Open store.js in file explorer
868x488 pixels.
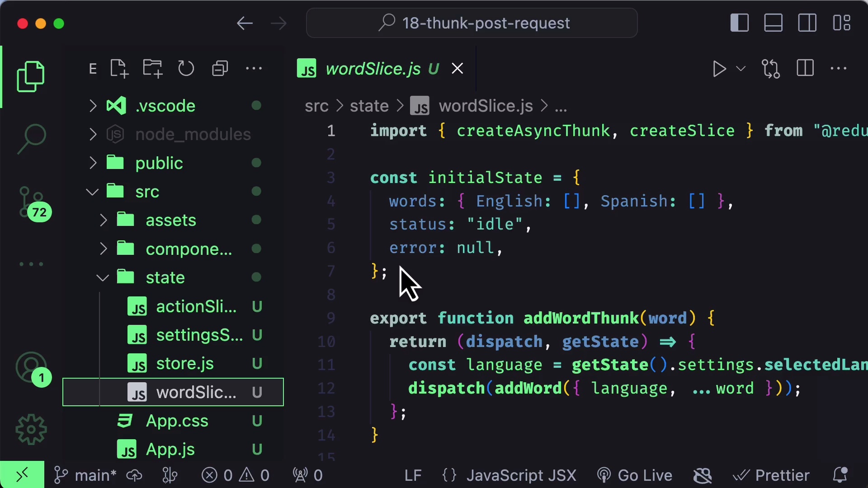click(184, 364)
